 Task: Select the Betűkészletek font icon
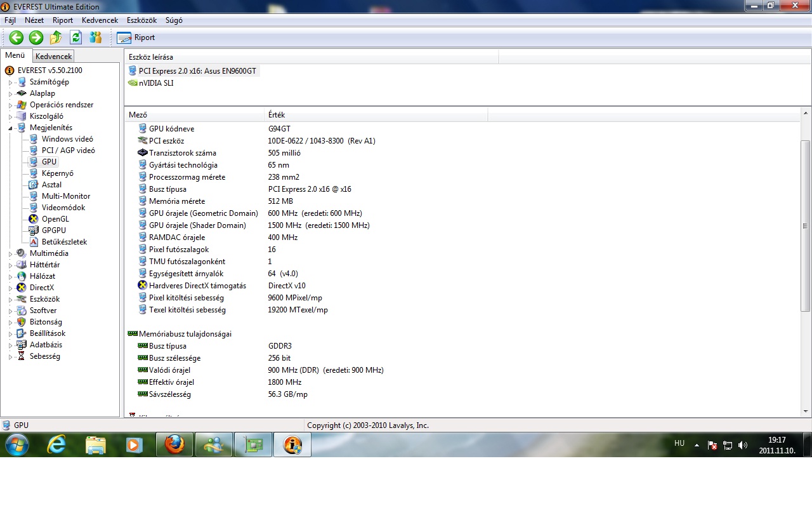[34, 242]
